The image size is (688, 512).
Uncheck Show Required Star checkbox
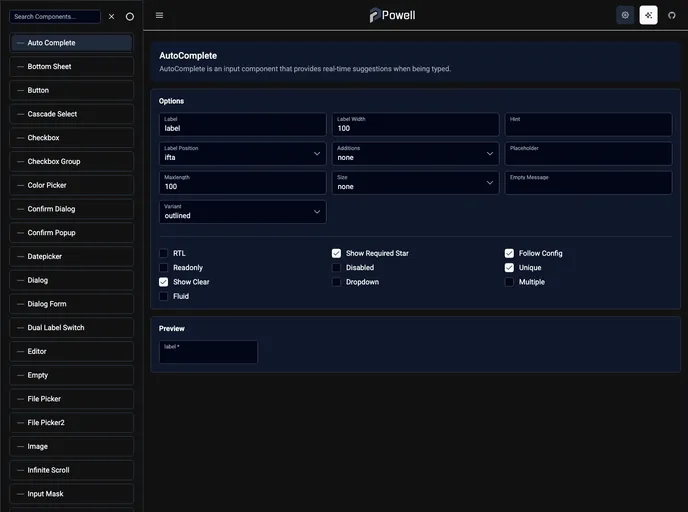click(x=337, y=253)
